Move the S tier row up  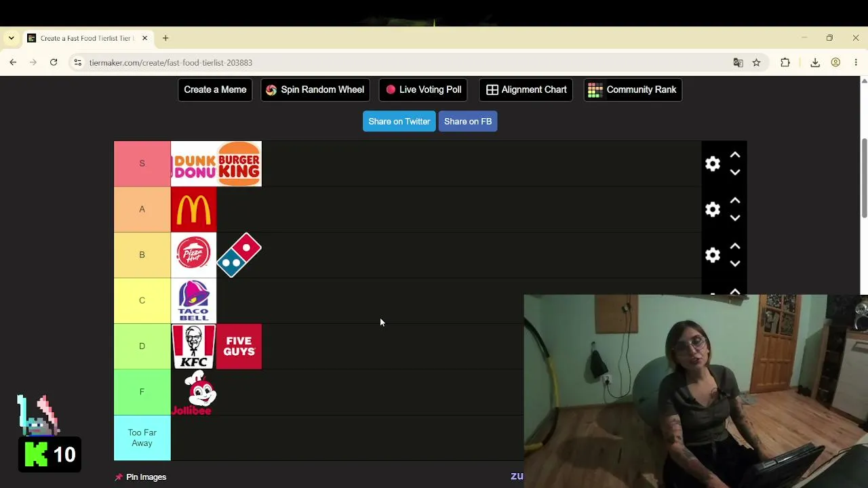coord(735,155)
